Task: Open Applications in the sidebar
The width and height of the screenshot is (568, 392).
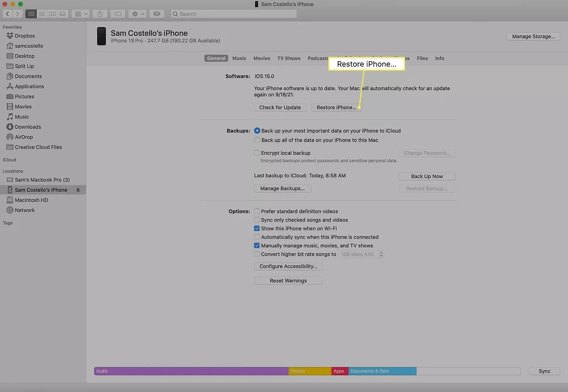Action: coord(29,86)
